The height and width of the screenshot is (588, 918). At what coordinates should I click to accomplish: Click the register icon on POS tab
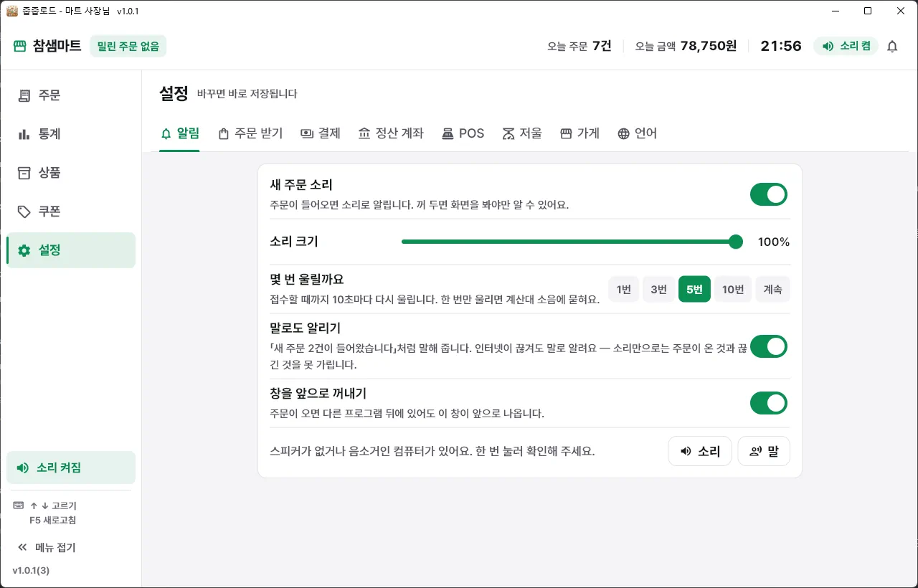coord(448,133)
